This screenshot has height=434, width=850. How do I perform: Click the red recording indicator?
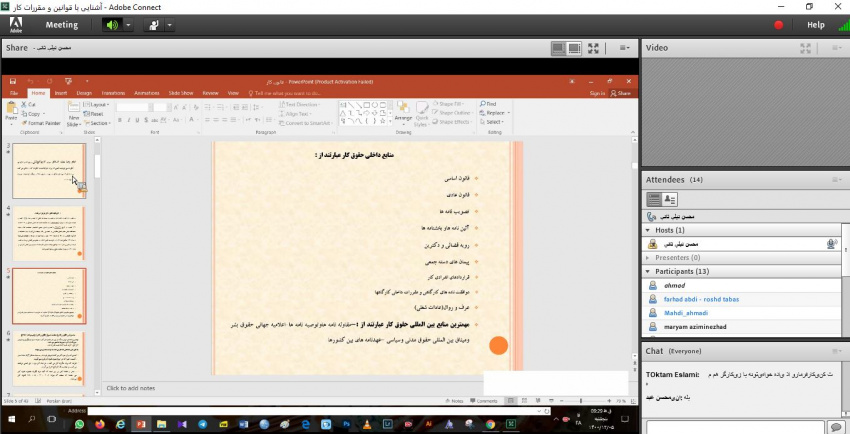coord(778,25)
